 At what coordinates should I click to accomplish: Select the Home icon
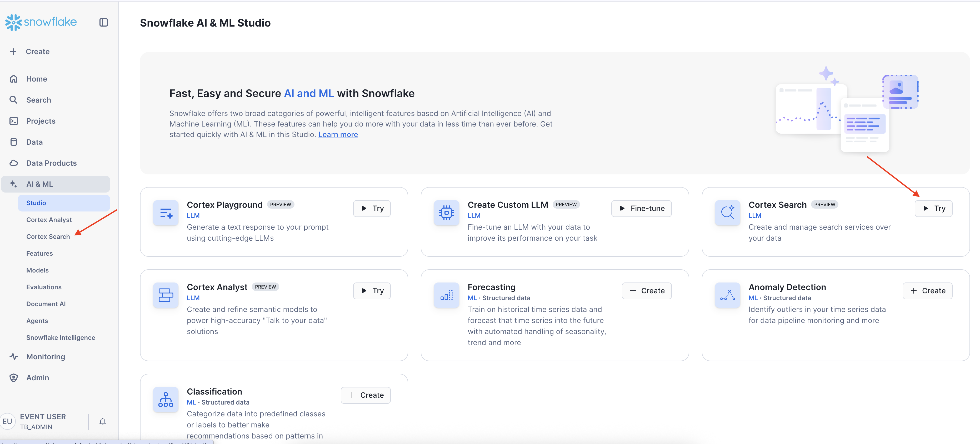pos(14,79)
